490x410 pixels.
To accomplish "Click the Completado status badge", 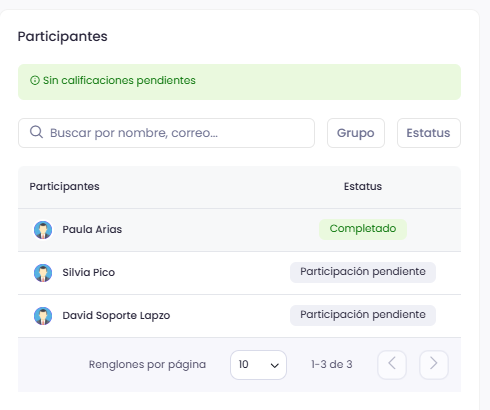I will click(x=363, y=229).
